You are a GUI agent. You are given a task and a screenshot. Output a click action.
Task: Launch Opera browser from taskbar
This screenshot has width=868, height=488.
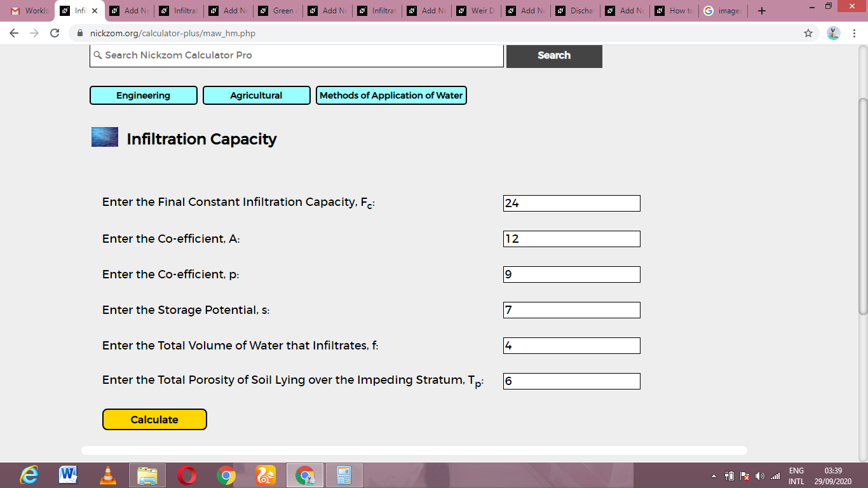click(x=187, y=475)
